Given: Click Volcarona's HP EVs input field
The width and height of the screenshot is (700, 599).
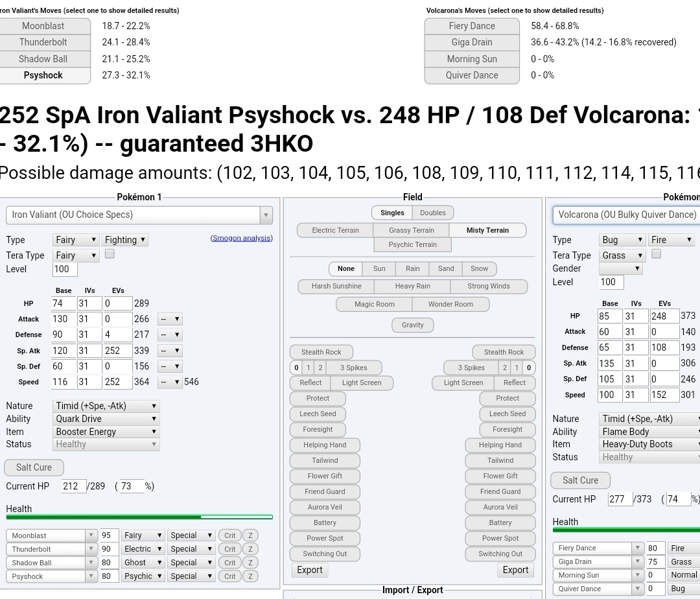Looking at the screenshot, I should tap(664, 316).
